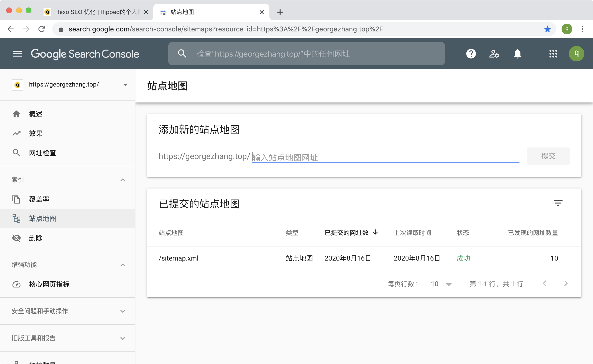Click the filter icon in submitted sitemaps
593x364 pixels.
click(558, 203)
